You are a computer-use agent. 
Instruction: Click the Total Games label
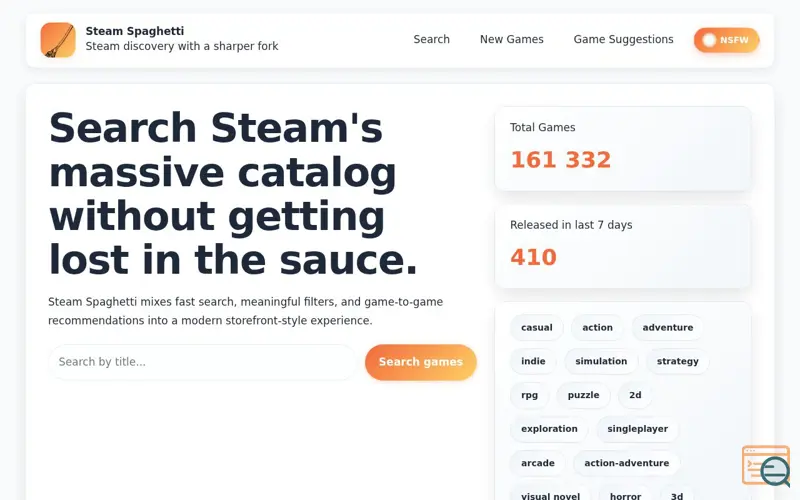pos(542,128)
